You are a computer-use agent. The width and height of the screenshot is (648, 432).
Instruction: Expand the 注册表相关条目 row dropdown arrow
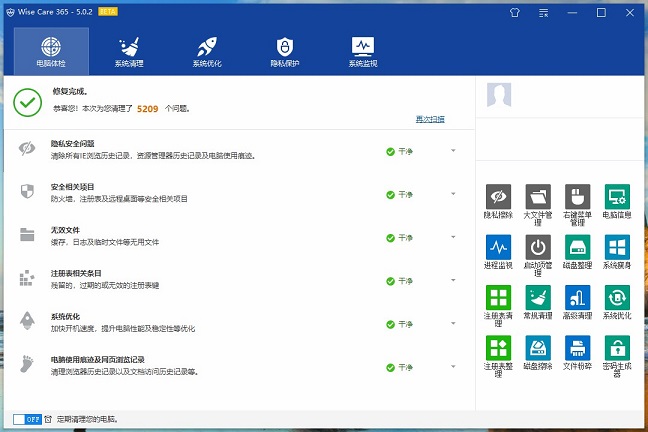453,279
